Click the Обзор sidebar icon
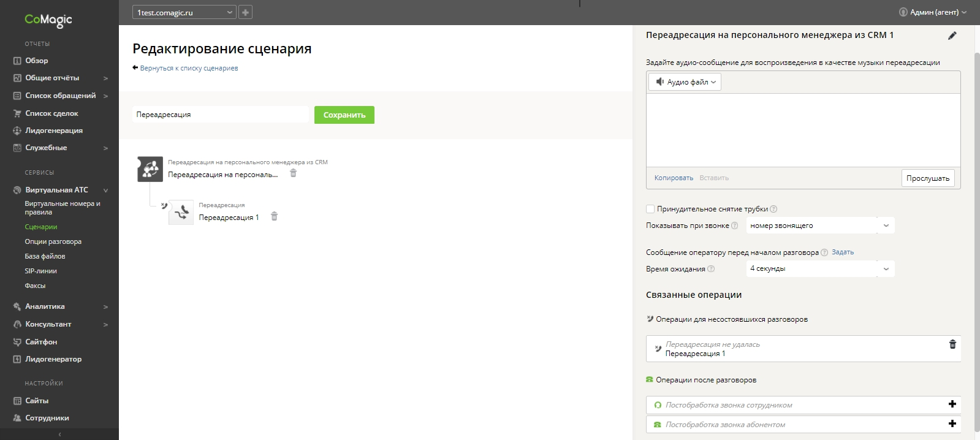Viewport: 980px width, 440px height. point(17,61)
